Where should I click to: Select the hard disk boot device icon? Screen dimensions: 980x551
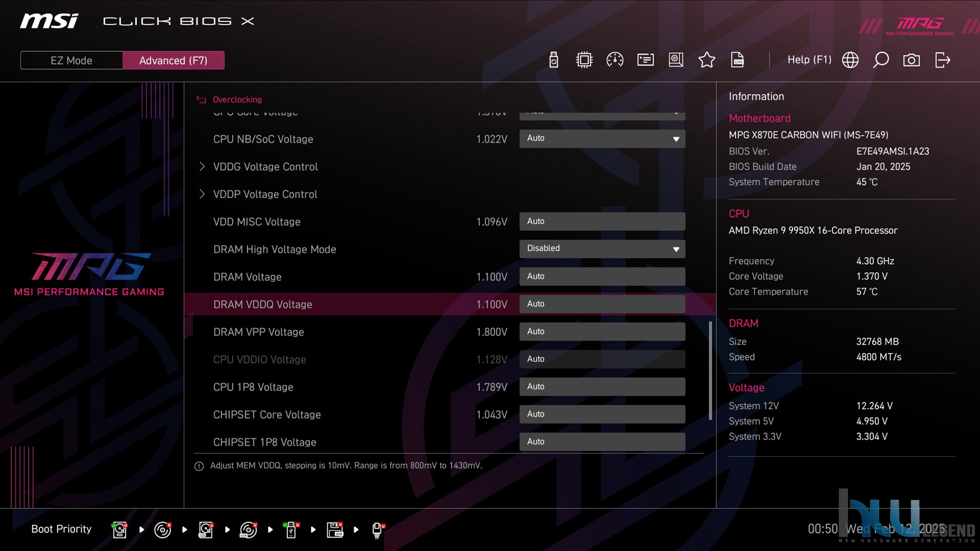120,529
